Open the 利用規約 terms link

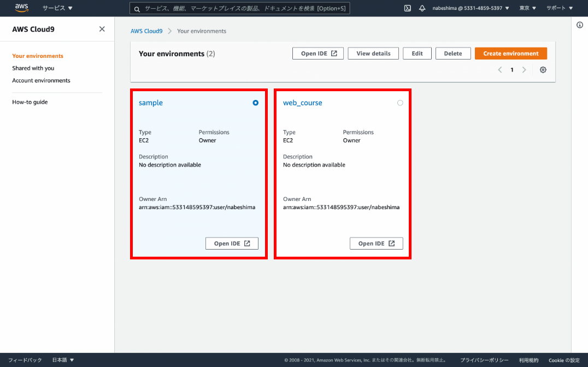pos(528,360)
